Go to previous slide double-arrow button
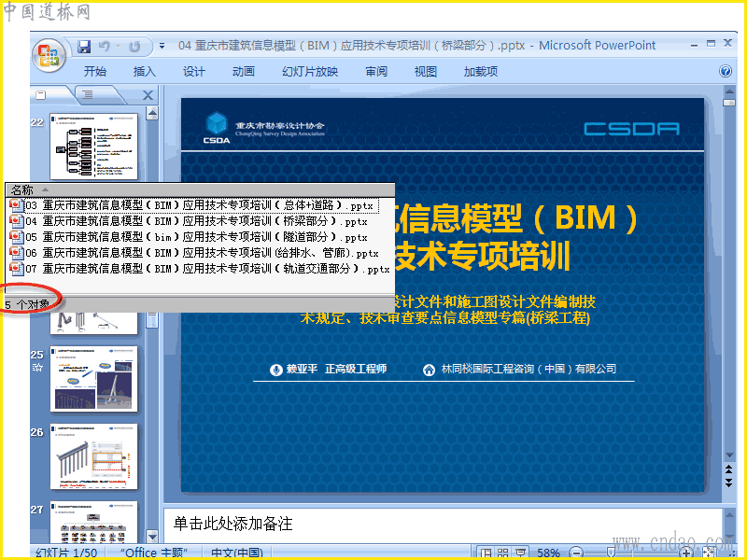Screen dimensions: 747x560 click(729, 470)
